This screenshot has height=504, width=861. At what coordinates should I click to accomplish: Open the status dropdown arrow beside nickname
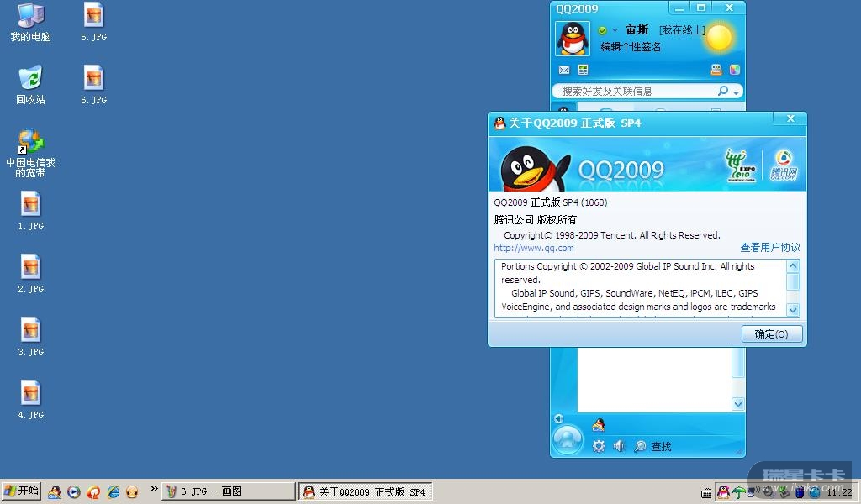615,30
